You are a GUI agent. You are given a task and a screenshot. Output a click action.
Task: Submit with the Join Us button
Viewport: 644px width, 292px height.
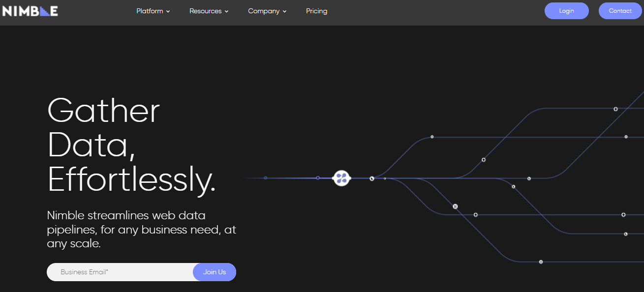click(215, 272)
